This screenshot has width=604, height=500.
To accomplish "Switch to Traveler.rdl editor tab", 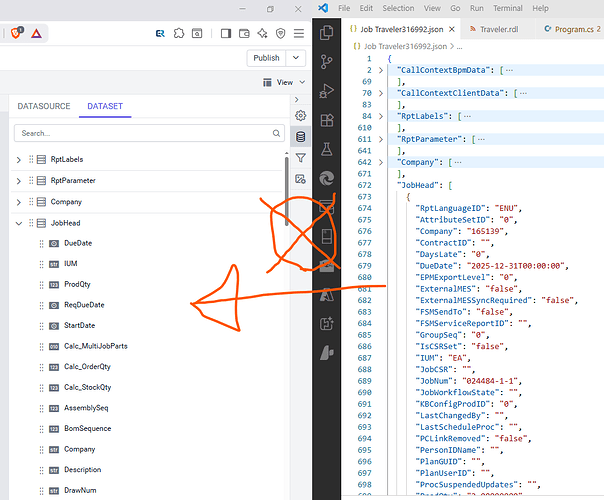I will tap(495, 29).
